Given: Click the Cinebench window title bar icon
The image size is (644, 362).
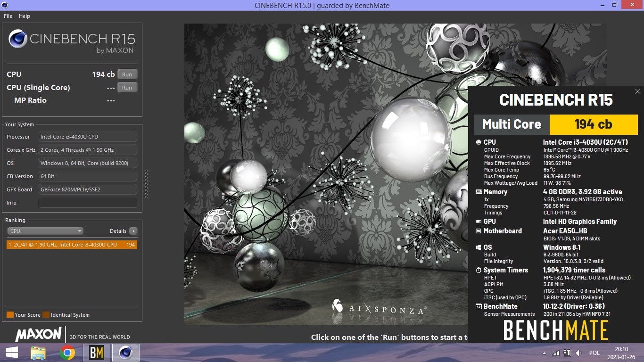Looking at the screenshot, I should pos(6,5).
